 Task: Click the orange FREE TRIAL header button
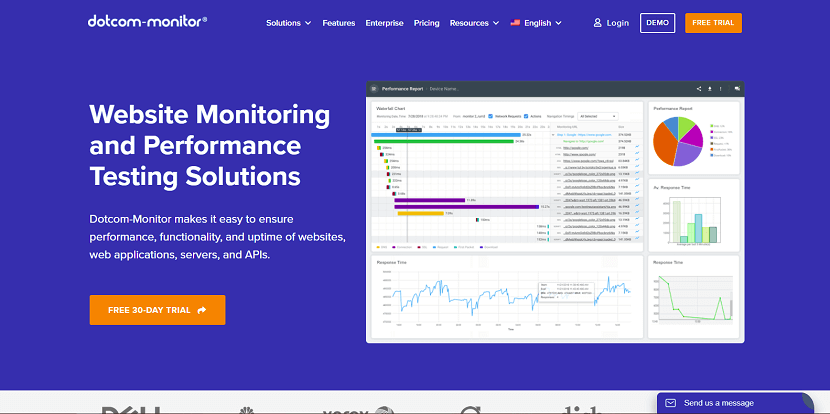713,23
